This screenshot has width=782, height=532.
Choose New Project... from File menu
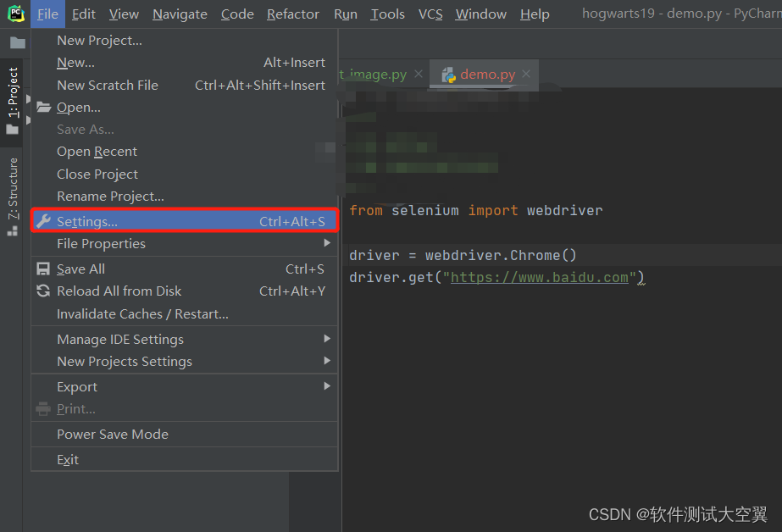(x=185, y=41)
